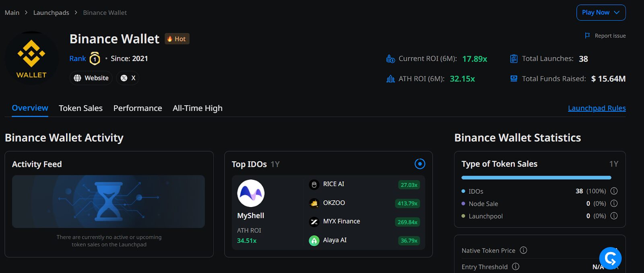Click the Hot flame badge
The image size is (644, 273).
[177, 39]
